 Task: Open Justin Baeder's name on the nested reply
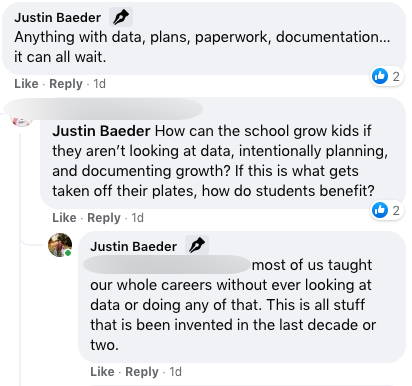(133, 246)
